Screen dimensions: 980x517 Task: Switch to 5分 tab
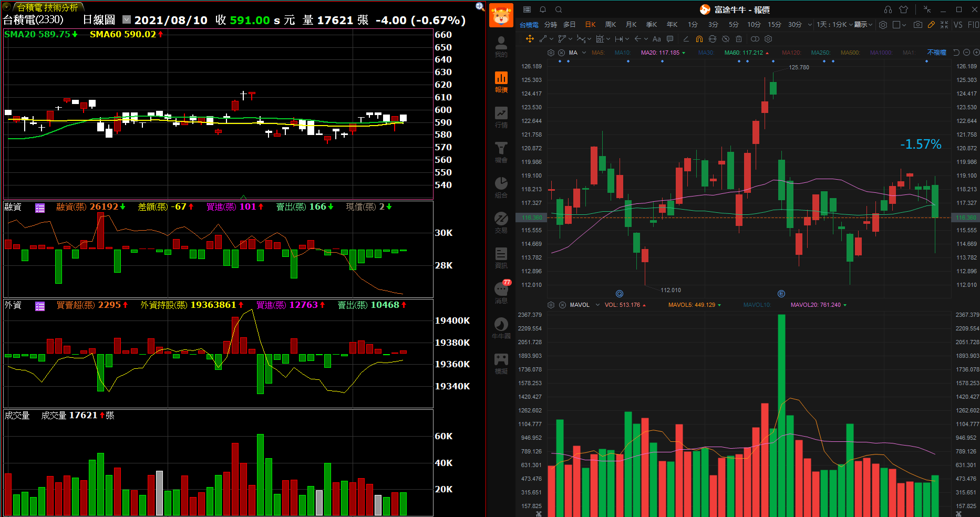click(x=734, y=25)
